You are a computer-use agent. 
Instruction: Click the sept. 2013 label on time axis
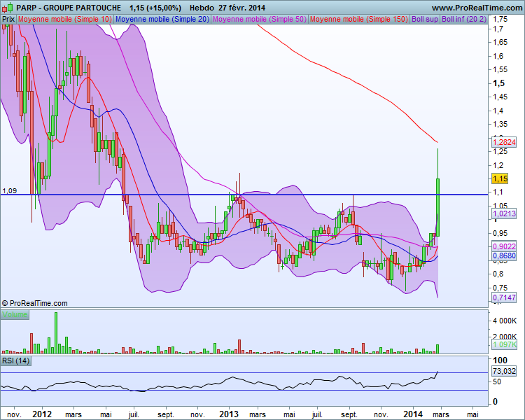pos(349,414)
